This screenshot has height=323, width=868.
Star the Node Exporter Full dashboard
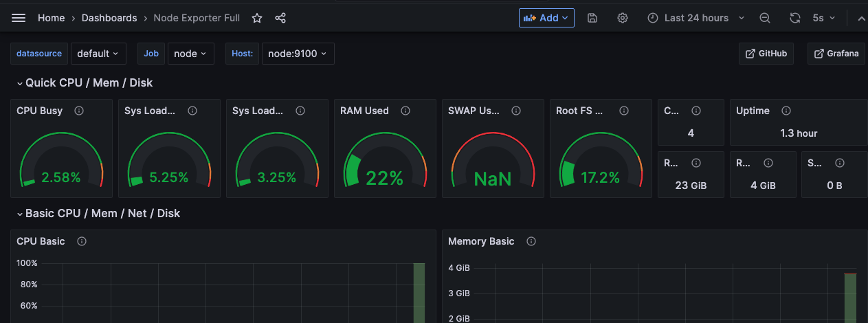257,18
